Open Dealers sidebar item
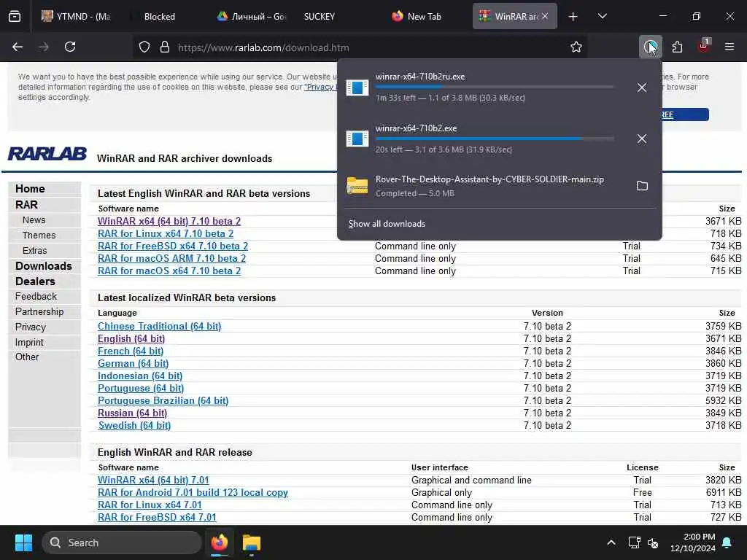The width and height of the screenshot is (747, 560). coord(35,281)
